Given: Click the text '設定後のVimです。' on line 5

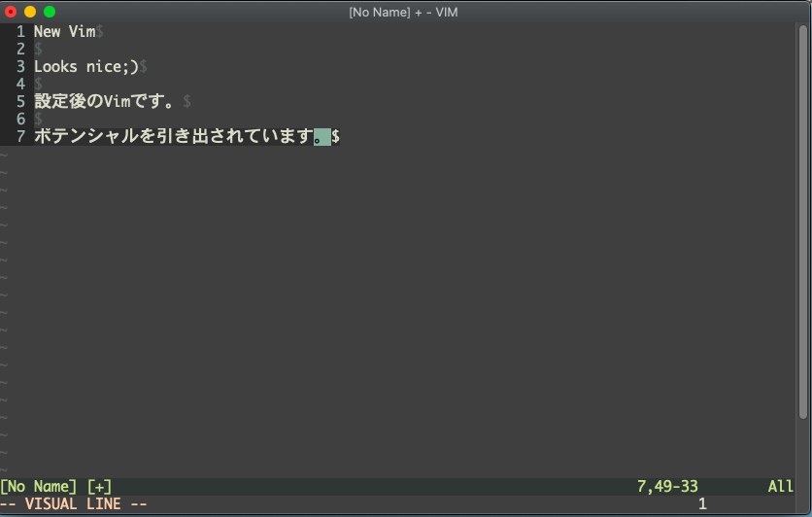Looking at the screenshot, I should point(104,101).
